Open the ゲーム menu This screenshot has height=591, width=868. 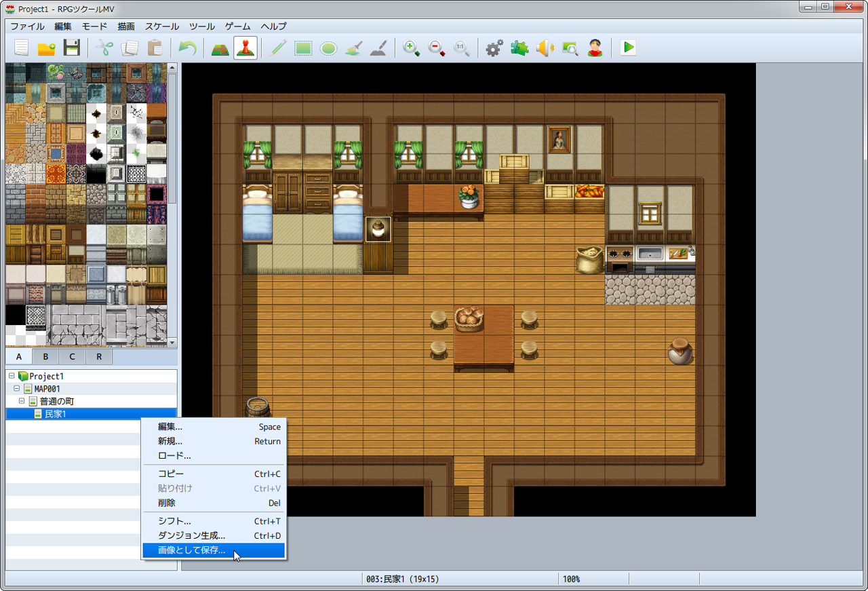coord(238,26)
